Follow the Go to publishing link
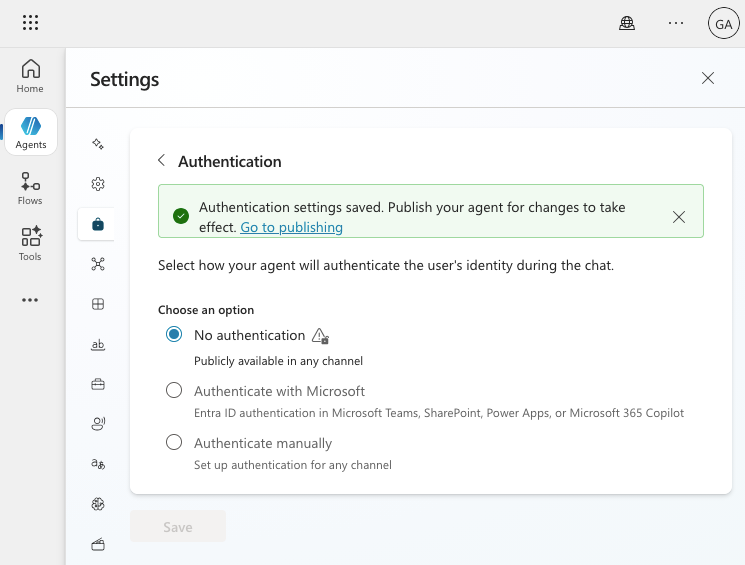The image size is (745, 565). 291,227
